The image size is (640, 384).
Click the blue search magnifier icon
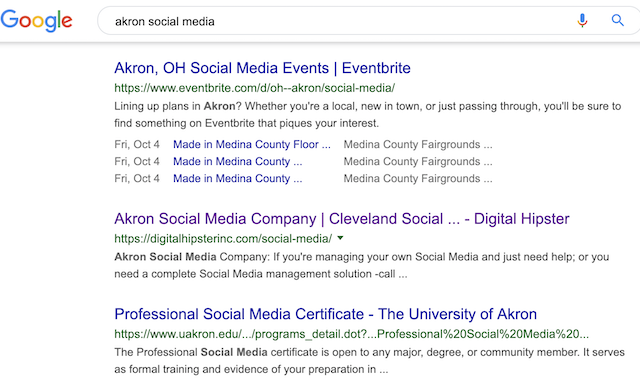[x=617, y=20]
